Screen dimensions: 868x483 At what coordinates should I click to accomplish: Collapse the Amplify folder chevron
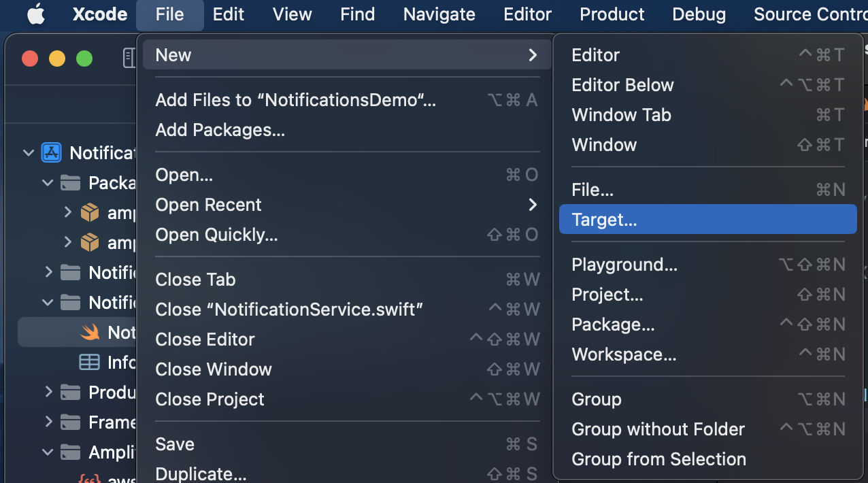coord(48,452)
